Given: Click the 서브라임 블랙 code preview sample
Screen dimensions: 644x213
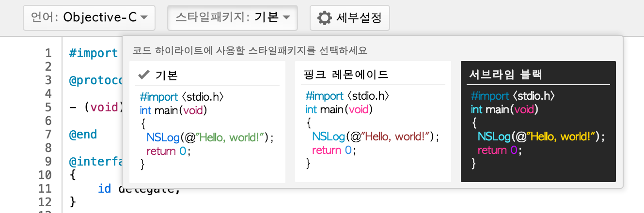Looking at the screenshot, I should (x=538, y=130).
